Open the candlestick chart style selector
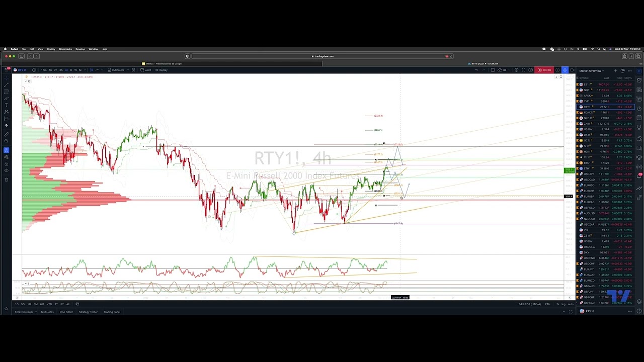Screen dimensions: 644x362 pyautogui.click(x=92, y=70)
